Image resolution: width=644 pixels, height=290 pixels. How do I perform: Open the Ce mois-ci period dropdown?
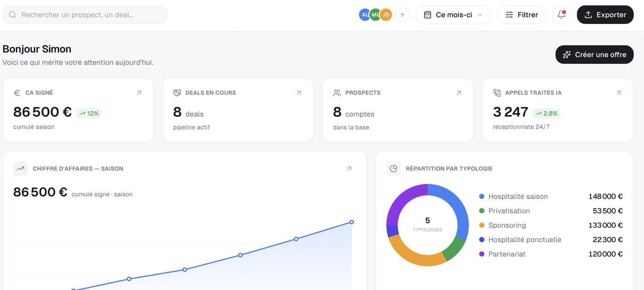coord(453,15)
